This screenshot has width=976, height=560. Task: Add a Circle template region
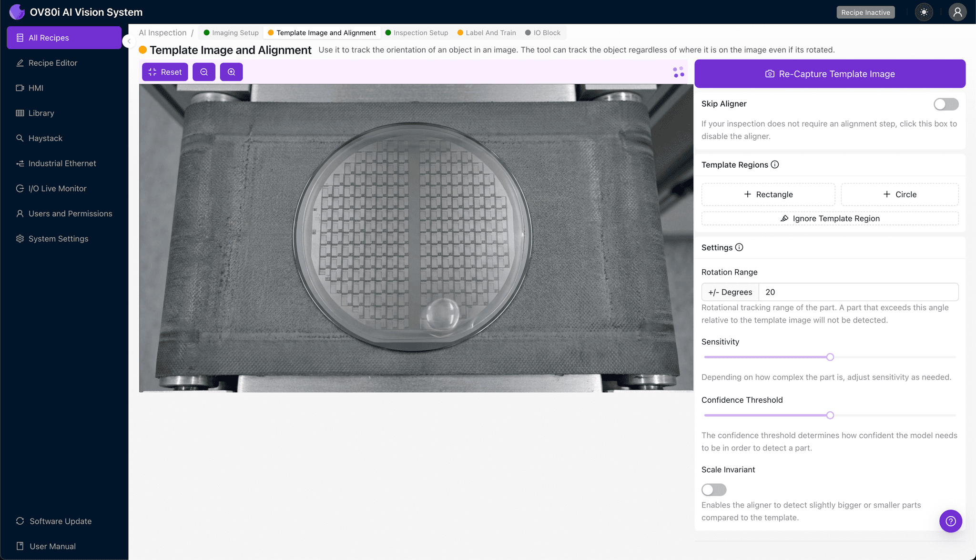pyautogui.click(x=900, y=194)
